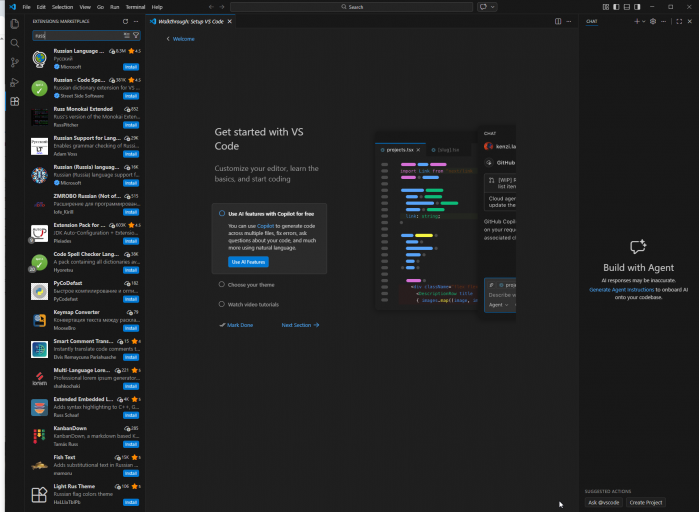
Task: Open the Search view in activity bar
Action: pyautogui.click(x=15, y=43)
